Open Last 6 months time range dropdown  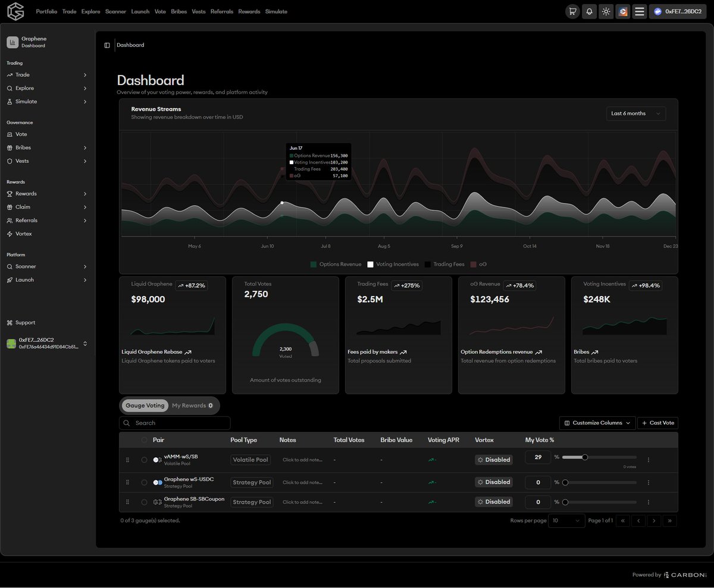pos(635,114)
